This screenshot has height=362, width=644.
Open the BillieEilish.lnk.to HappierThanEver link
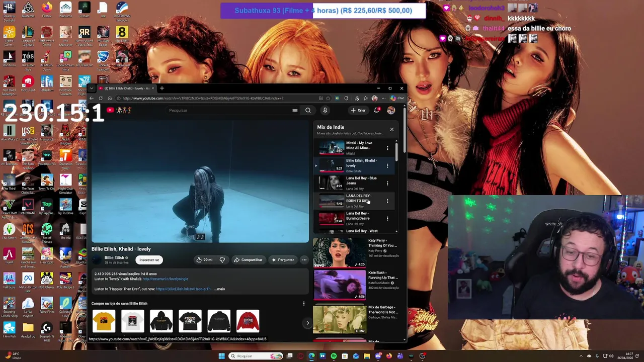pos(183,289)
